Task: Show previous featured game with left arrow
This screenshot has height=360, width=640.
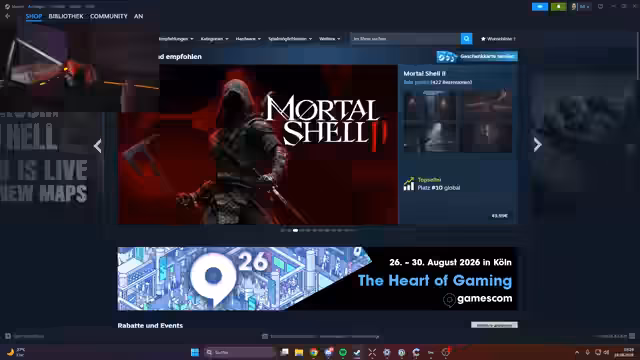Action: click(x=98, y=146)
